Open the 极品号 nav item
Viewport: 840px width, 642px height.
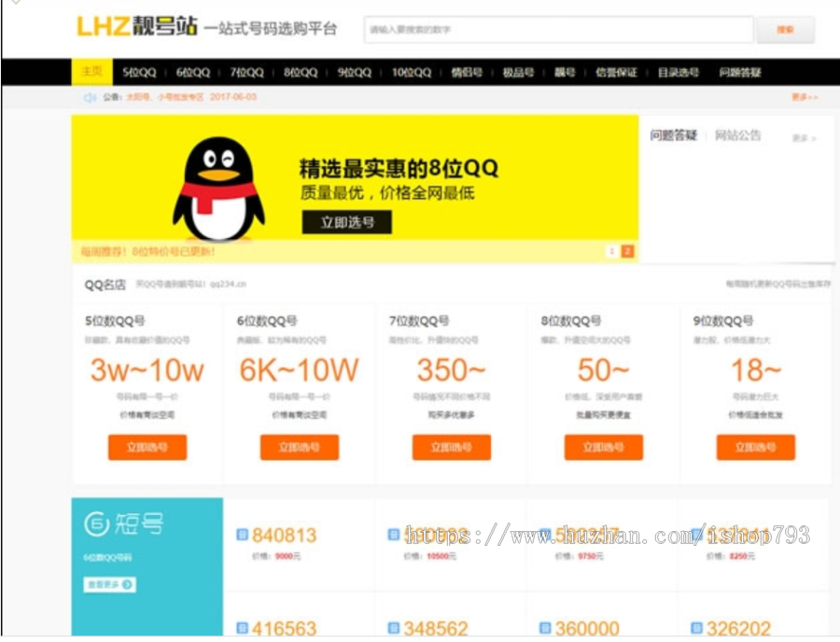pos(519,72)
